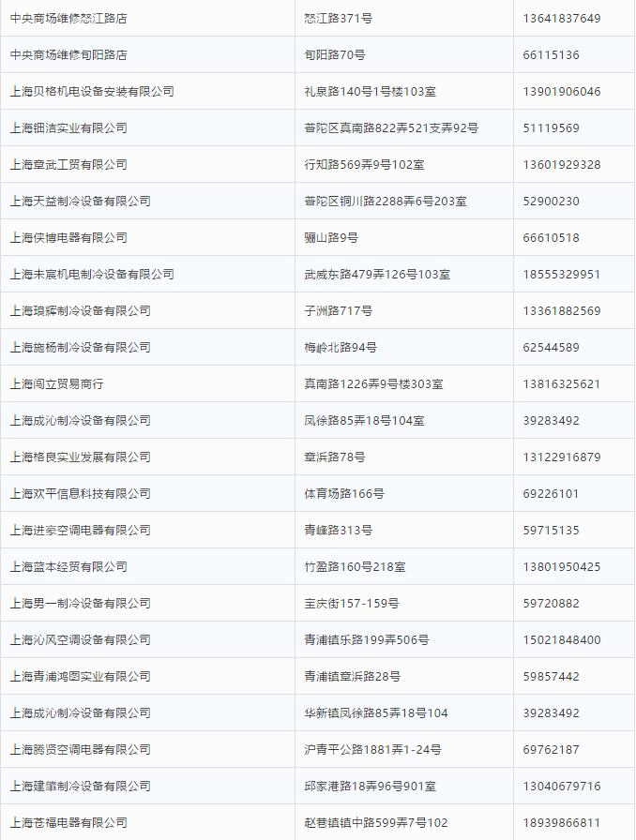Click phone number 59715135
The image size is (636, 840).
point(551,530)
